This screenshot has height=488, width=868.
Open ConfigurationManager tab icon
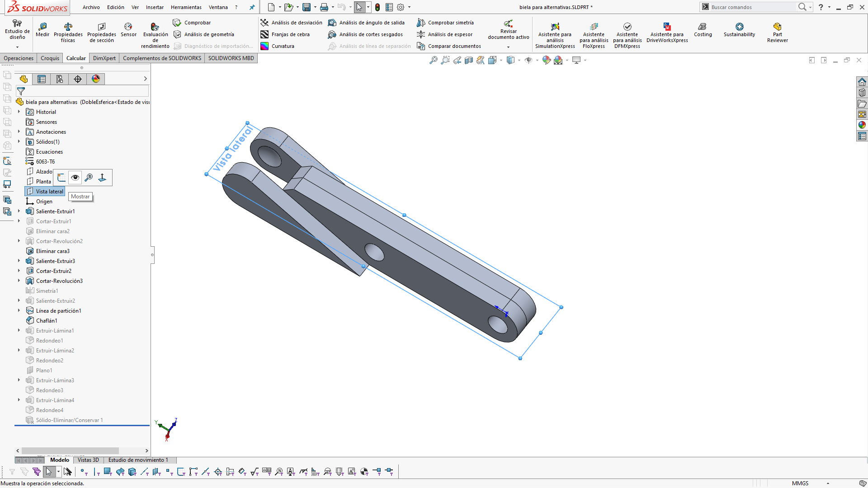click(x=60, y=79)
